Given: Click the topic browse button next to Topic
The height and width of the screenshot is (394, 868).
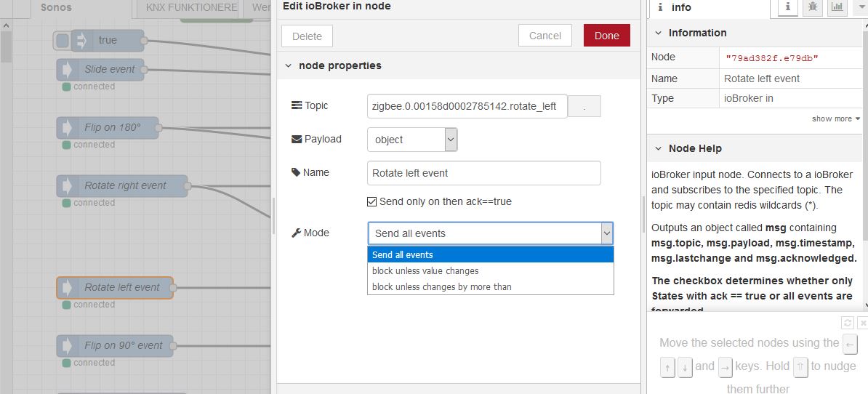Looking at the screenshot, I should [584, 106].
